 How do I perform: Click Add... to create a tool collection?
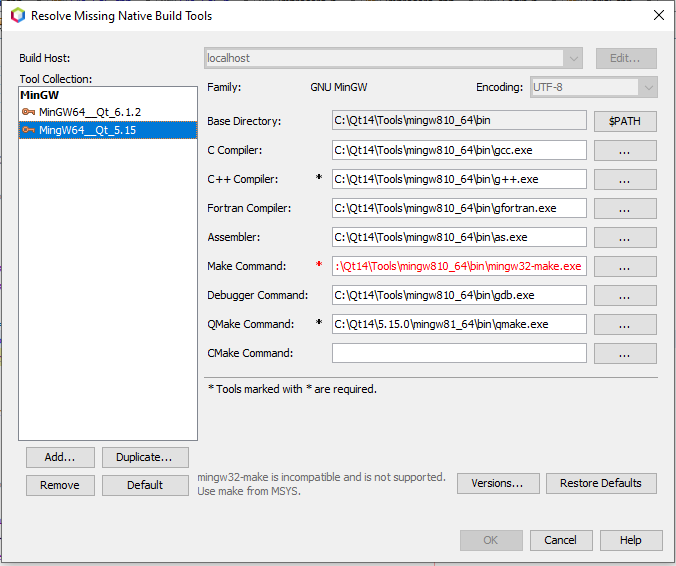tap(60, 457)
